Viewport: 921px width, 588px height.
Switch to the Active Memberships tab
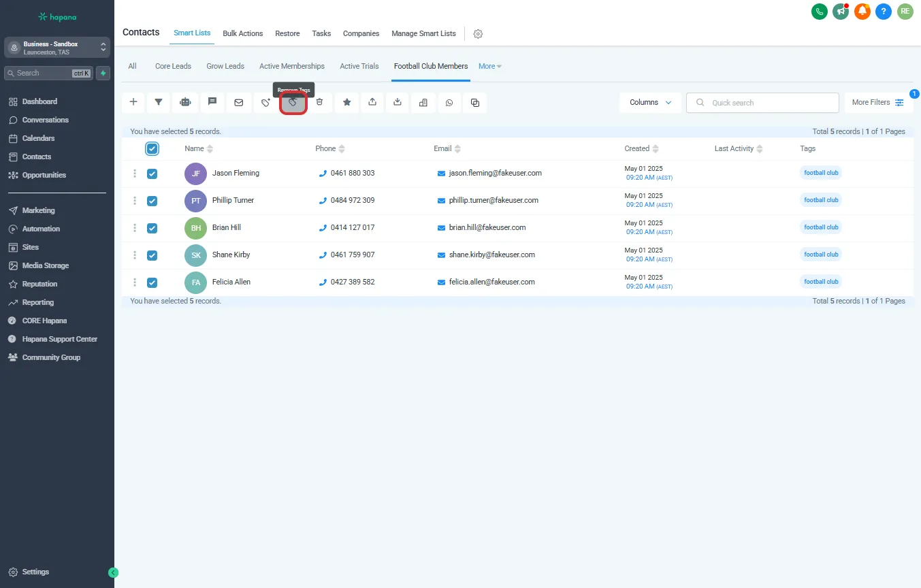[291, 67]
